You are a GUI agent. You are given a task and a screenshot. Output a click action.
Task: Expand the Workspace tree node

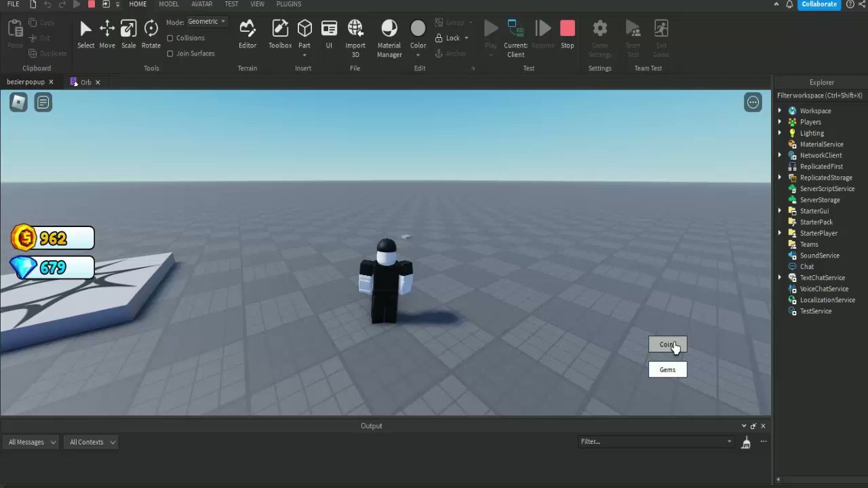pos(779,110)
